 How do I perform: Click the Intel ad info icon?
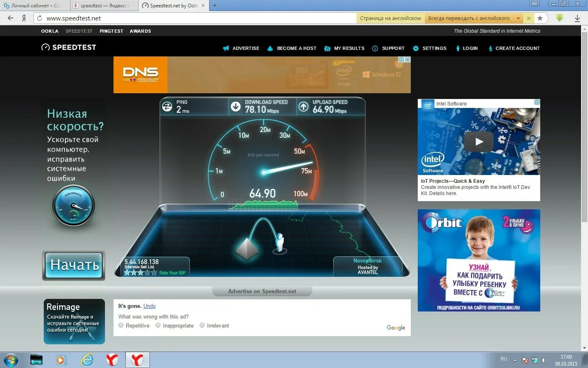point(537,102)
